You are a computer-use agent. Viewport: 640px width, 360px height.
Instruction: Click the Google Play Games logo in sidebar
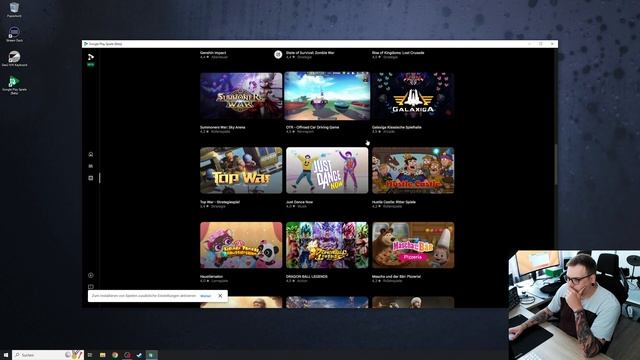pyautogui.click(x=91, y=57)
